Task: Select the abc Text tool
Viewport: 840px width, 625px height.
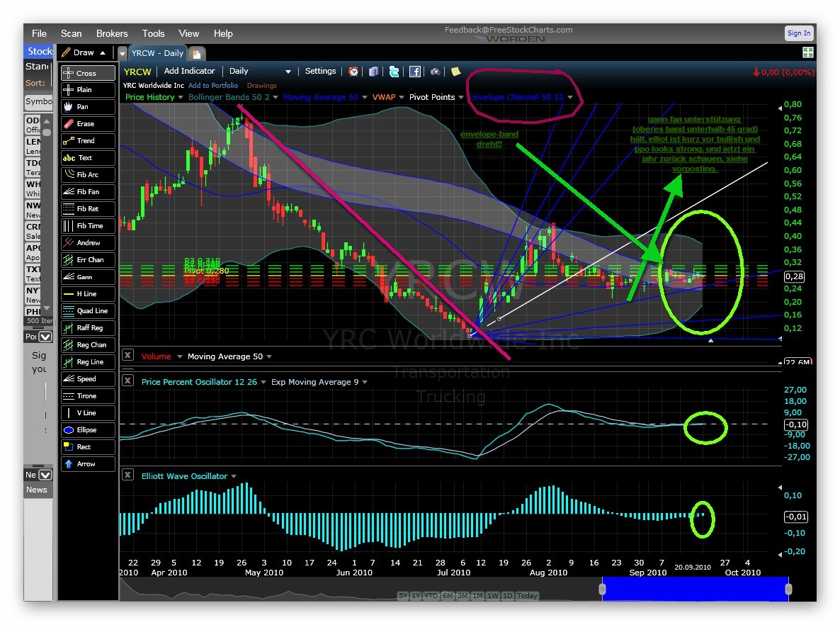Action: (88, 157)
